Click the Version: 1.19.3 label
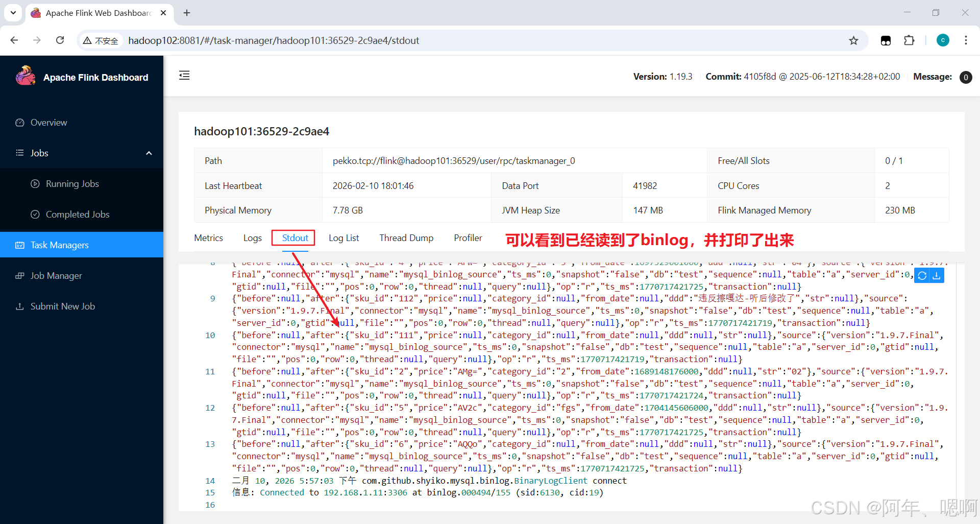Image resolution: width=980 pixels, height=524 pixels. coord(663,77)
